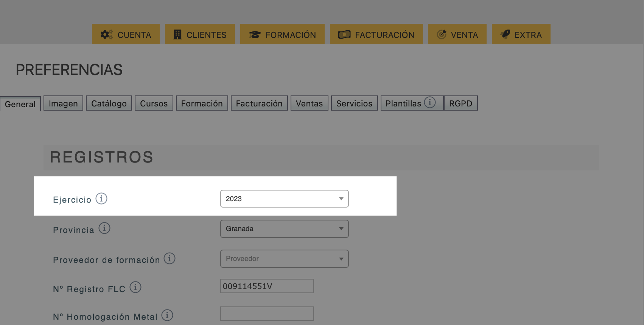Show info for Proveedor de formación
Image resolution: width=644 pixels, height=325 pixels.
pos(170,258)
